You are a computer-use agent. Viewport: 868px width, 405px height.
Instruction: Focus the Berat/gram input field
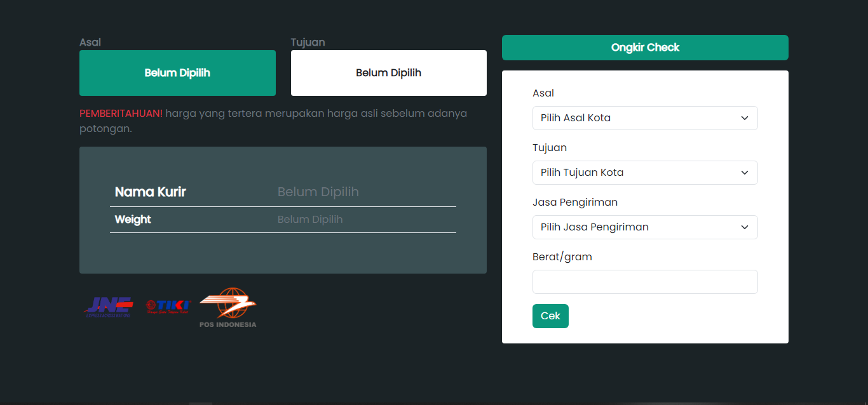pos(645,282)
